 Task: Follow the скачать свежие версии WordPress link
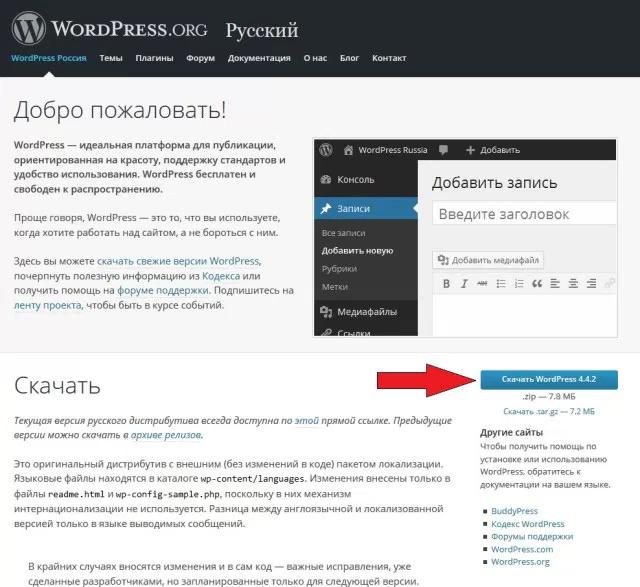[178, 261]
